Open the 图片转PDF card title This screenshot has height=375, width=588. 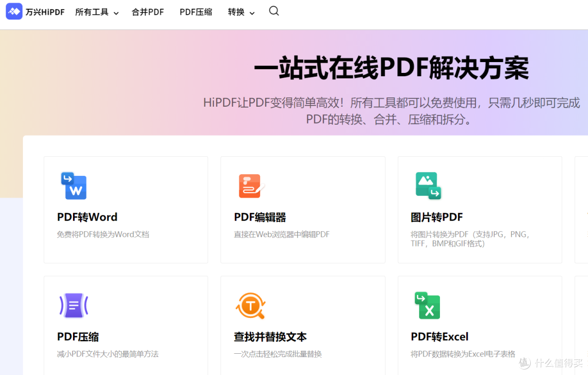click(x=437, y=217)
